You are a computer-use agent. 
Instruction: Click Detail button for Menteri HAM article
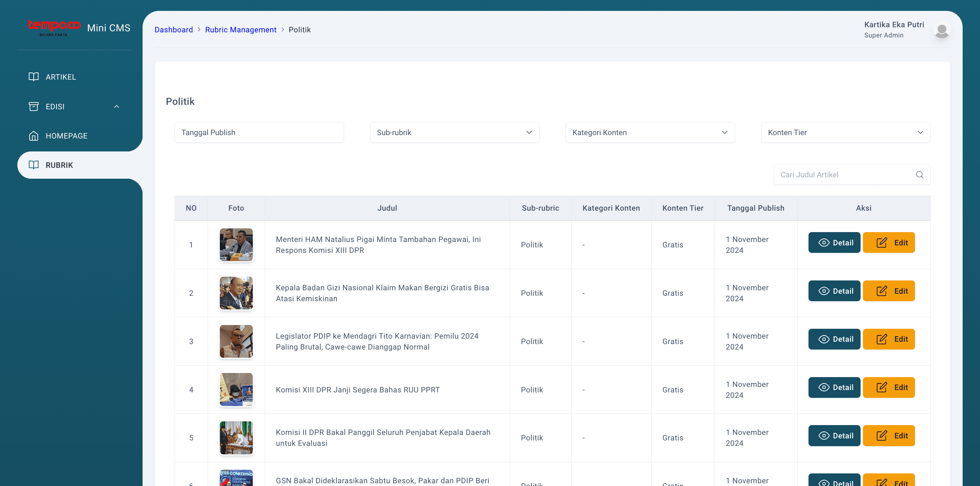834,242
